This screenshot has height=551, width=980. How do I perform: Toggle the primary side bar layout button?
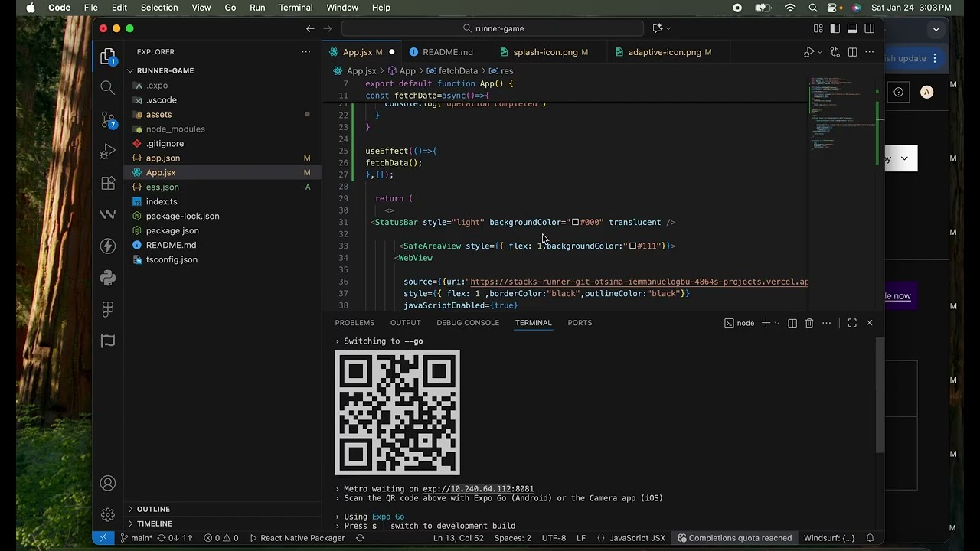(x=835, y=28)
